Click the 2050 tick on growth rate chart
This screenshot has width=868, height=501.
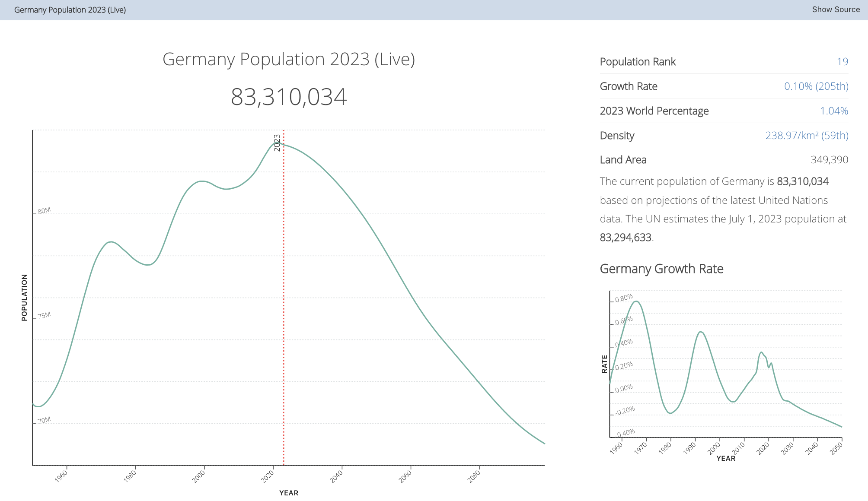click(836, 448)
